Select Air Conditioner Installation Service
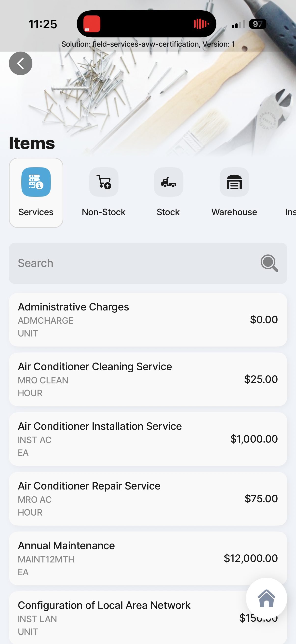 [x=148, y=439]
